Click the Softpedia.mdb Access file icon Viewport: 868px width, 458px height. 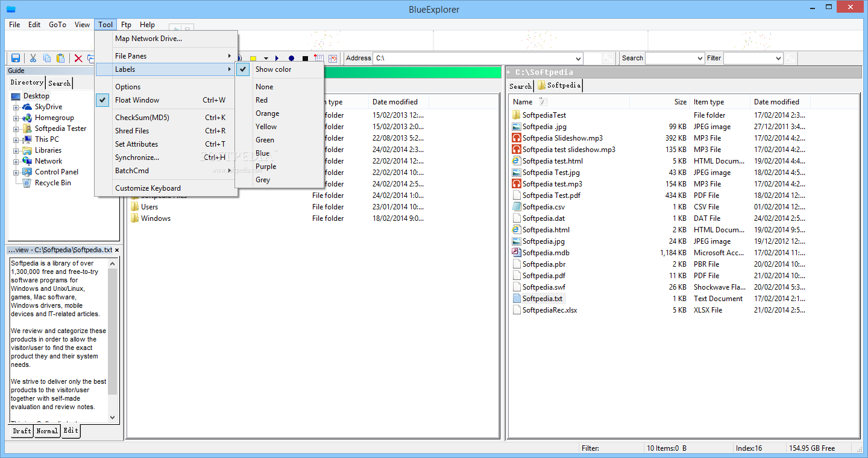click(517, 253)
